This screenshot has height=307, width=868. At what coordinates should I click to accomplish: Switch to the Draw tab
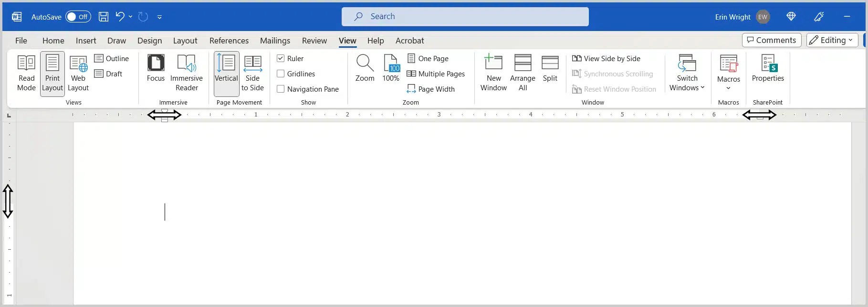click(117, 41)
